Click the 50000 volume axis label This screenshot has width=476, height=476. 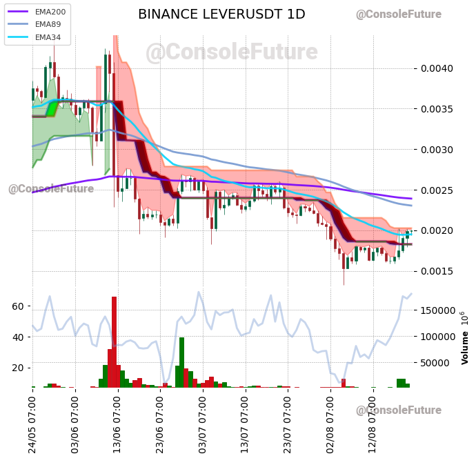pyautogui.click(x=435, y=363)
